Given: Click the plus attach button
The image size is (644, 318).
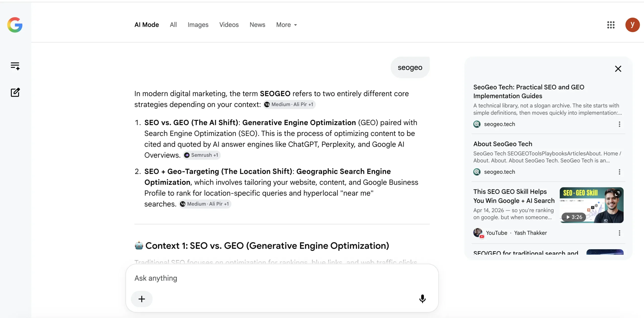Looking at the screenshot, I should tap(142, 299).
